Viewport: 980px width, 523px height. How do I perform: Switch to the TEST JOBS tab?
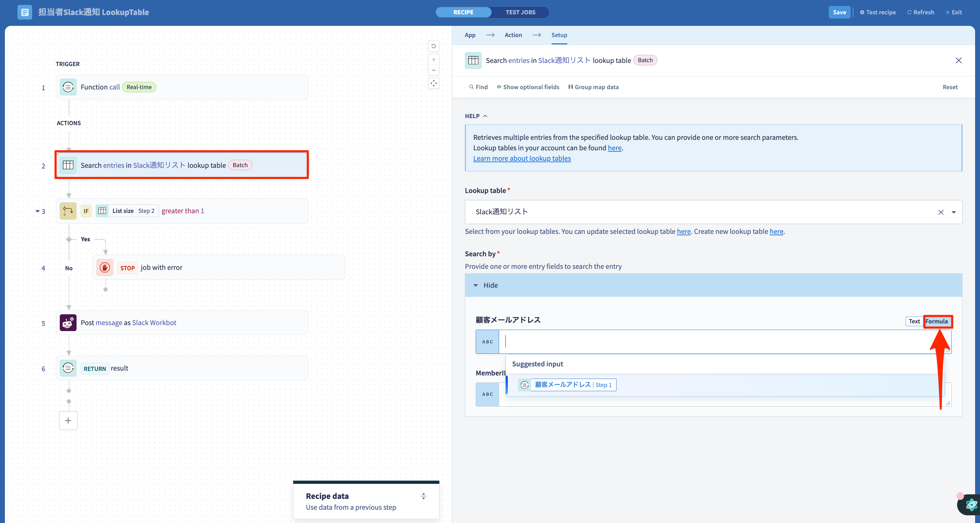click(520, 12)
